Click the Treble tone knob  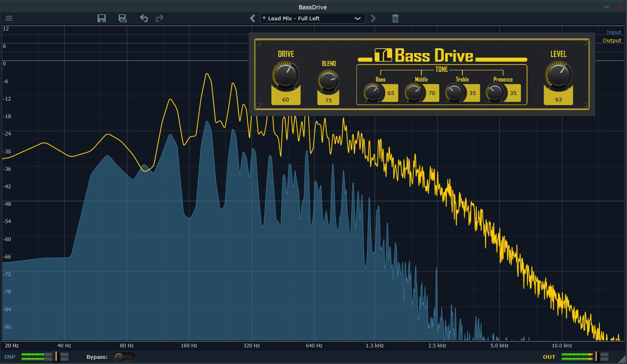pyautogui.click(x=454, y=93)
